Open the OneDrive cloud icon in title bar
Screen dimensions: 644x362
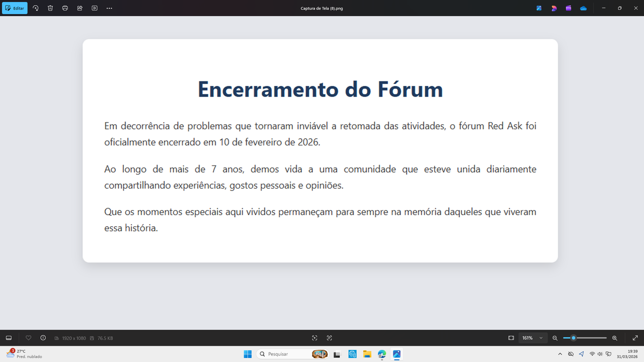click(x=583, y=8)
